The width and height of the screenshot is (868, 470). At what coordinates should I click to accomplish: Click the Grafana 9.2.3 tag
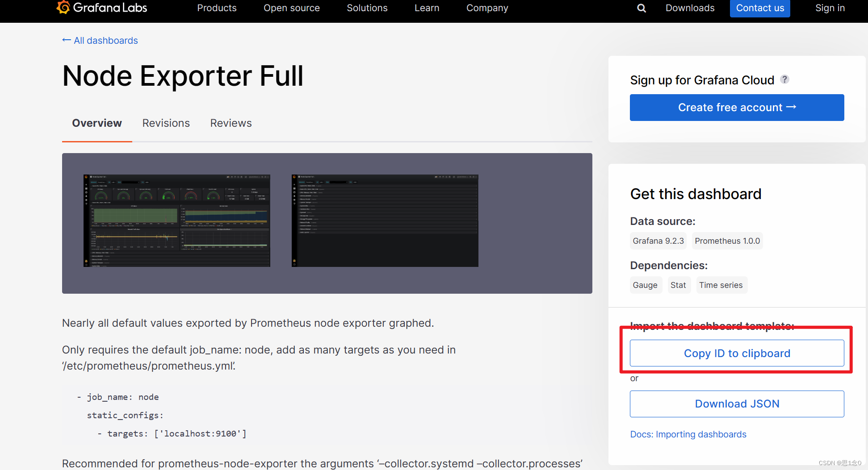click(x=658, y=241)
